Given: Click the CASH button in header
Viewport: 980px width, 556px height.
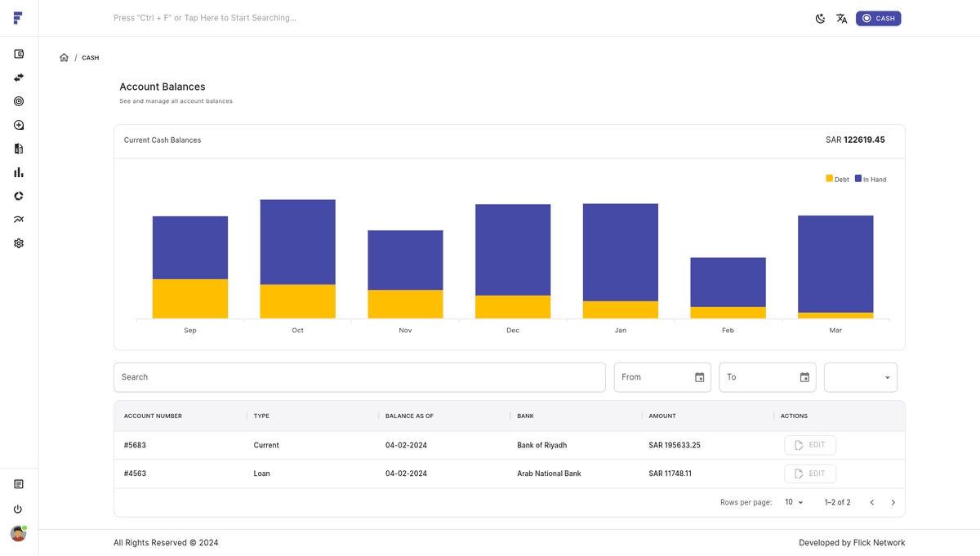Looking at the screenshot, I should 878,18.
